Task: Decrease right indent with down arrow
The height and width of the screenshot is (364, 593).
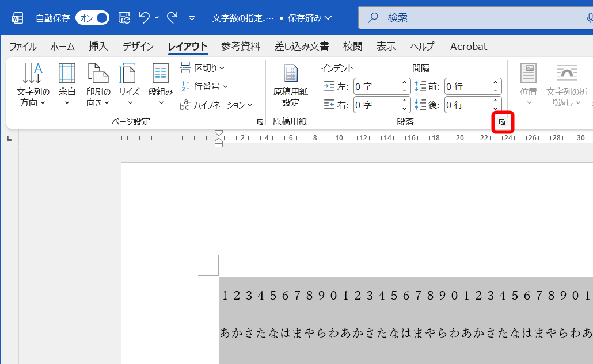Action: [404, 109]
